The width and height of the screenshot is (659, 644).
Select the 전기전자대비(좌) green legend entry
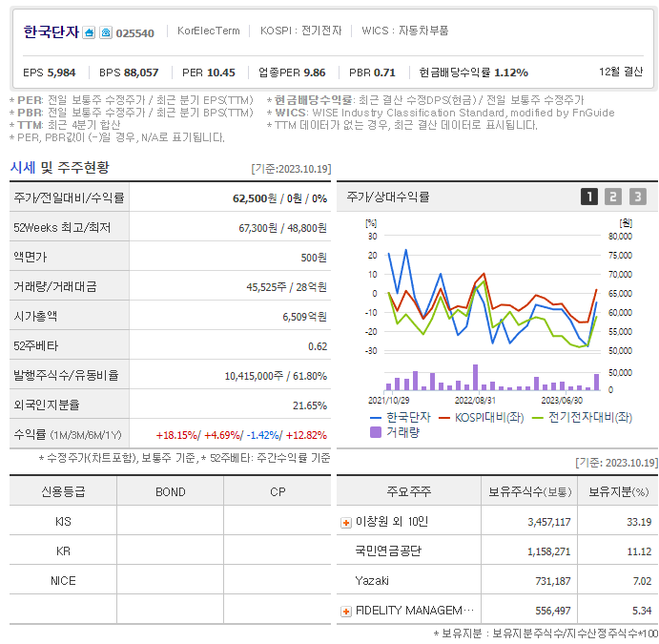pyautogui.click(x=582, y=418)
